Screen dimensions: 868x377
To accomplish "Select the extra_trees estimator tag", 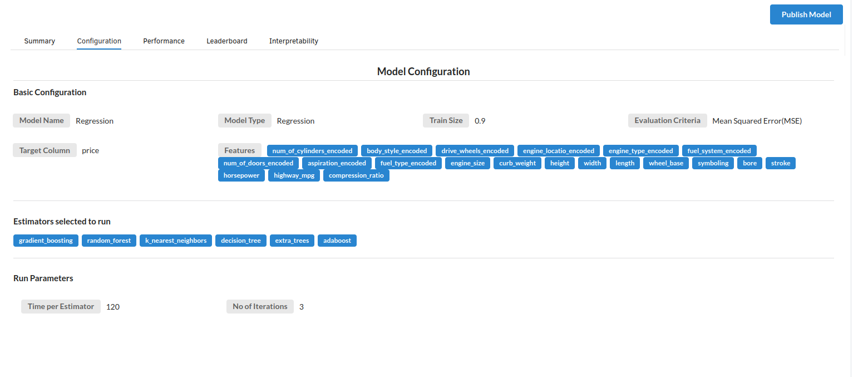I will point(292,241).
